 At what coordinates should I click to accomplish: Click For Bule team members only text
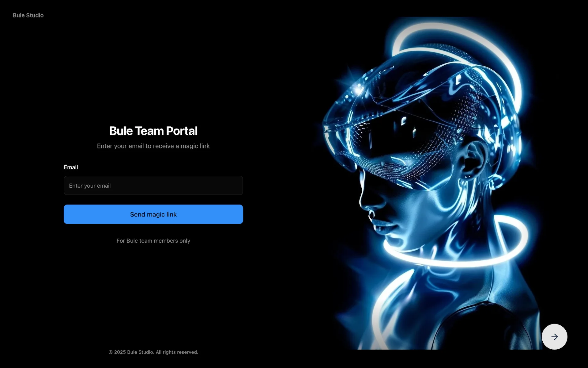pyautogui.click(x=153, y=241)
